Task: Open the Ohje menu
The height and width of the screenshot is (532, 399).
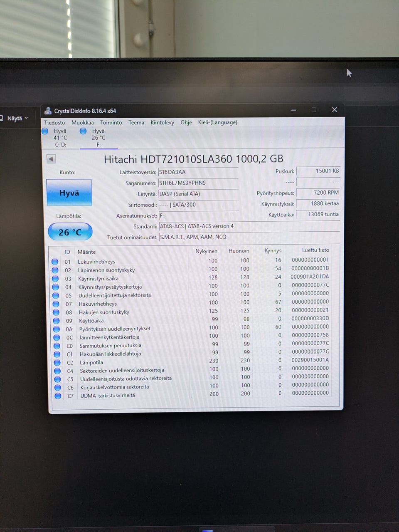Action: [186, 123]
